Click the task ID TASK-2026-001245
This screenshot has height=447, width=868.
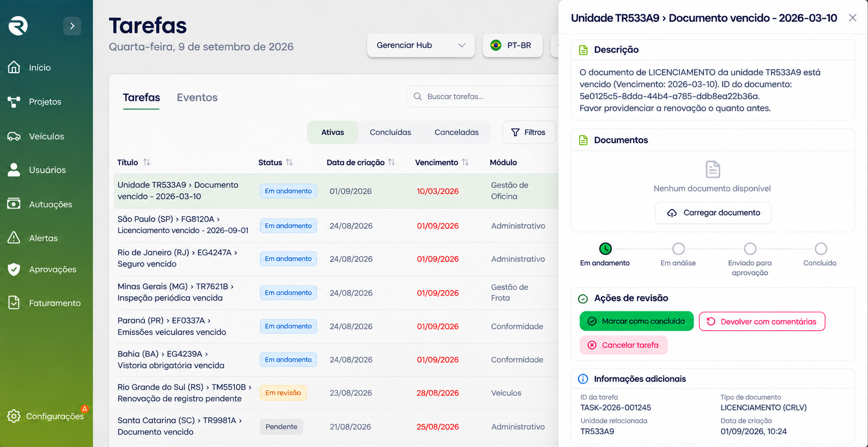(616, 408)
